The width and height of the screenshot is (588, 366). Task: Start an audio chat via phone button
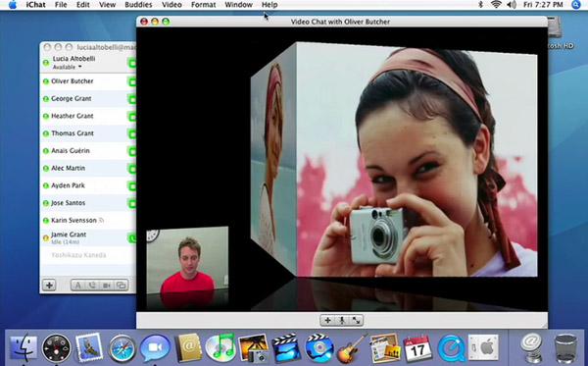(92, 286)
